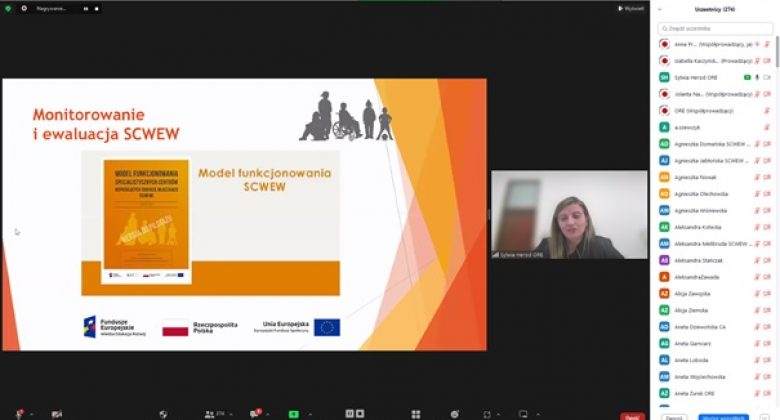
Task: Click the participants list scrollbar
Action: (776, 60)
